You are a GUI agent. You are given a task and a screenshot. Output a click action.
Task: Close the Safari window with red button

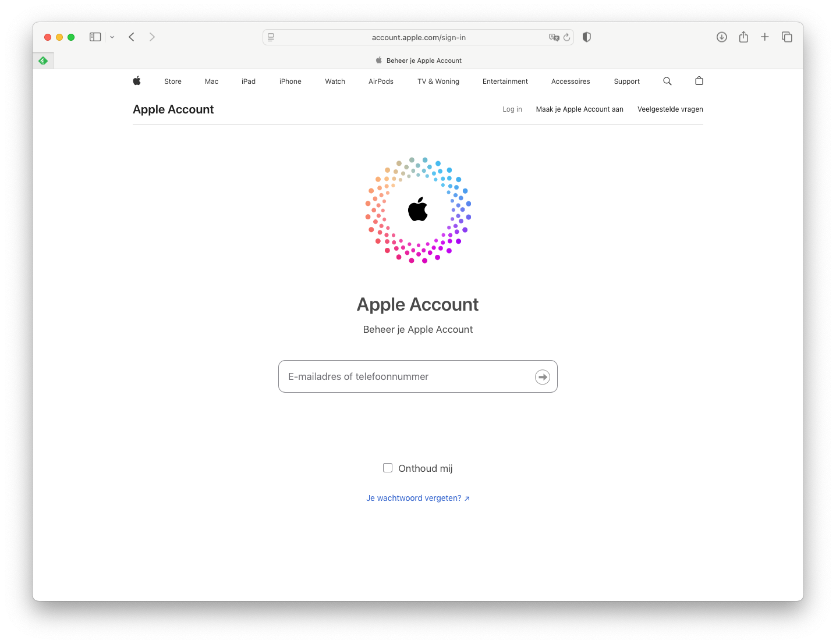(48, 37)
